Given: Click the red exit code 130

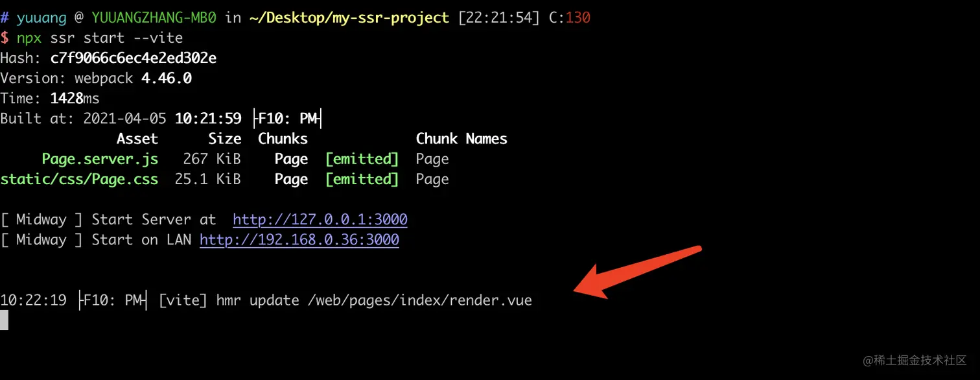Looking at the screenshot, I should 578,18.
